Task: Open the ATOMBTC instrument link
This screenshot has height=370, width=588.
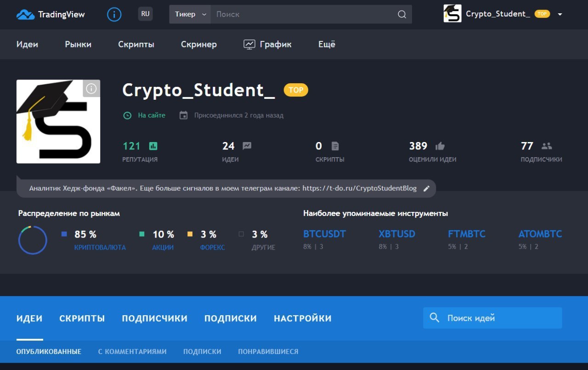Action: click(540, 234)
